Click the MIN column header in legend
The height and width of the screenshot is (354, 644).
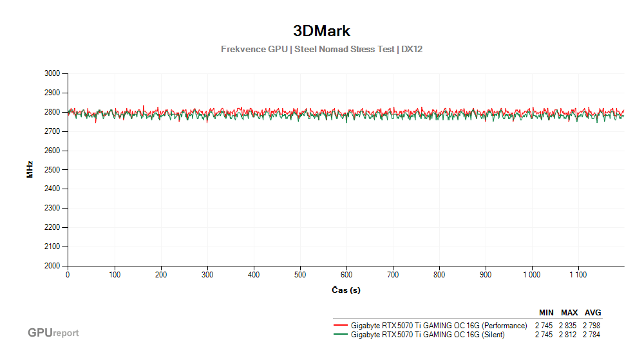coord(546,313)
